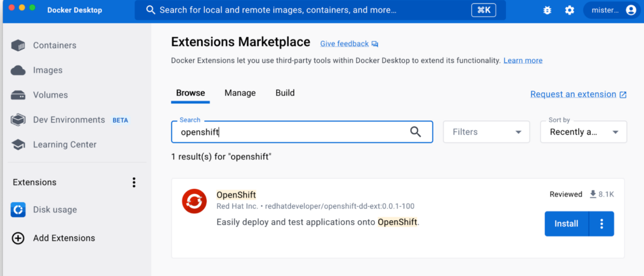The width and height of the screenshot is (644, 276).
Task: Click the Learning Center graduation cap icon
Action: [18, 145]
